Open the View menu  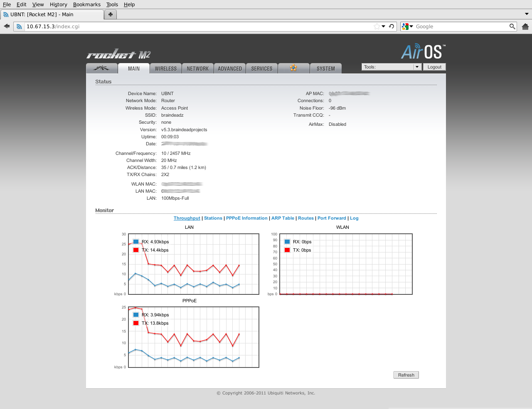[38, 5]
